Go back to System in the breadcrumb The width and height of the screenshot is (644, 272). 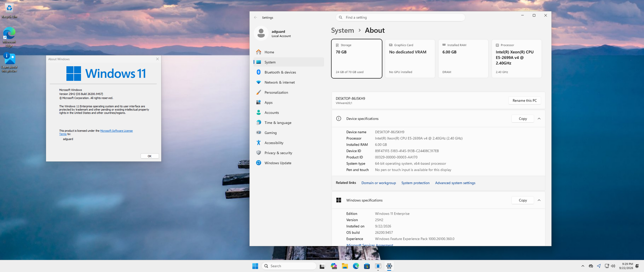pyautogui.click(x=342, y=30)
